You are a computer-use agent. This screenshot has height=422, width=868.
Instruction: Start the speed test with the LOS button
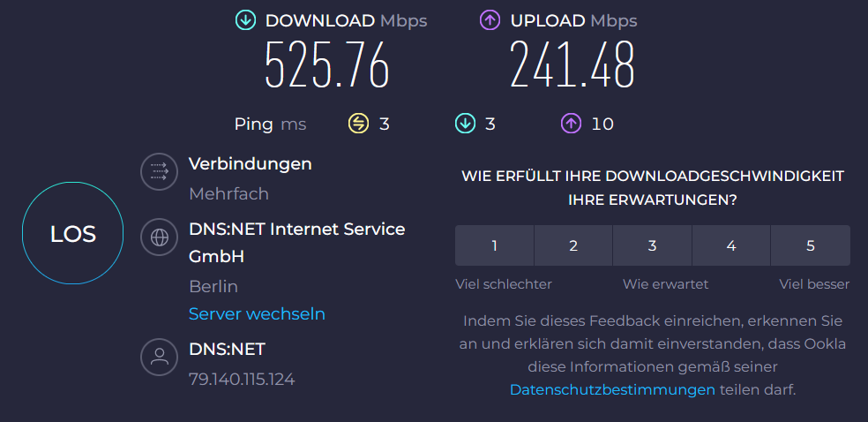(72, 234)
